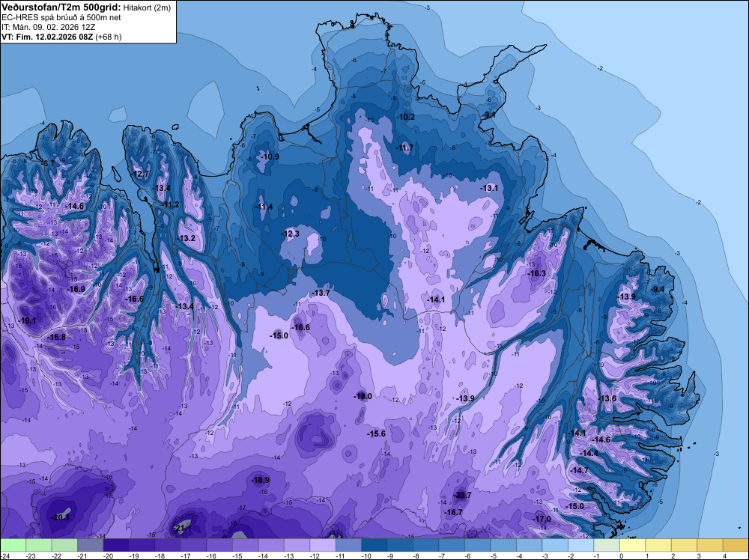This screenshot has height=560, width=749.
Task: Pick the -16.3 temperature reading
Action: pos(536,273)
